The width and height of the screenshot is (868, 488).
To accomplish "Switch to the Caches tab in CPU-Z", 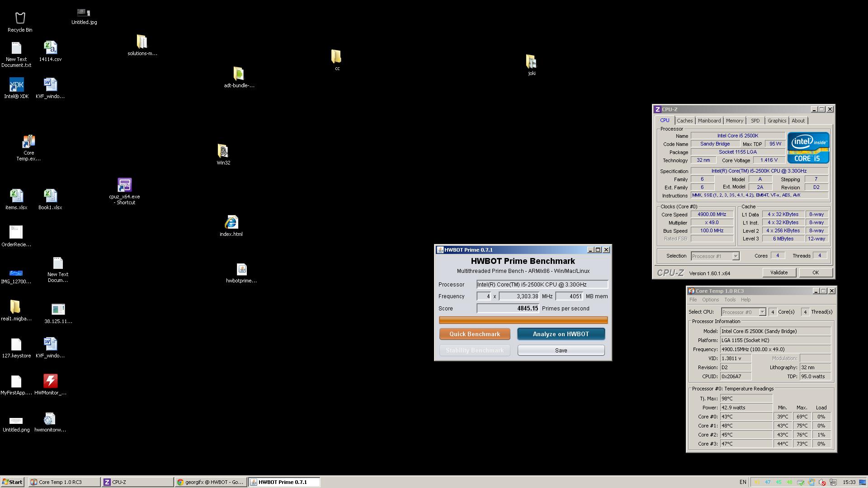I will pos(684,121).
